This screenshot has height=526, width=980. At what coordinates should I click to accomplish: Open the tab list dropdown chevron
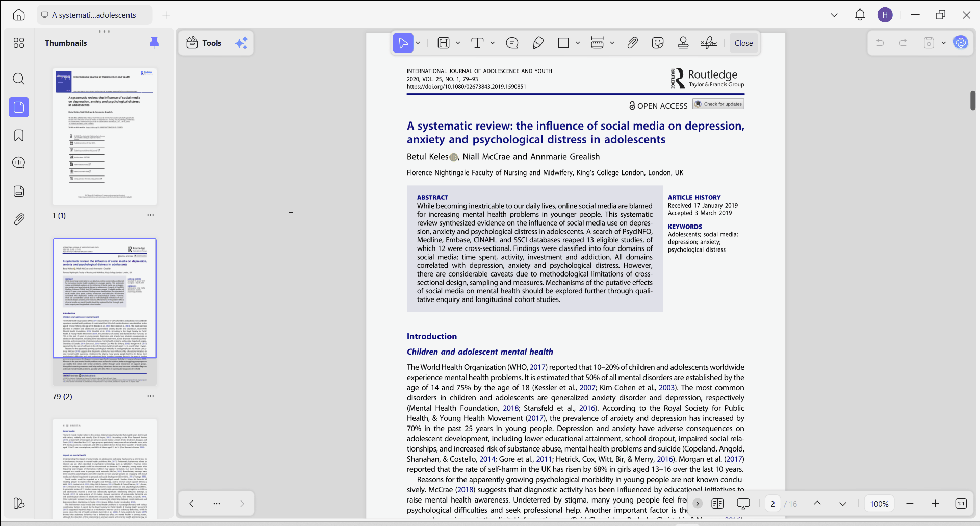[834, 15]
